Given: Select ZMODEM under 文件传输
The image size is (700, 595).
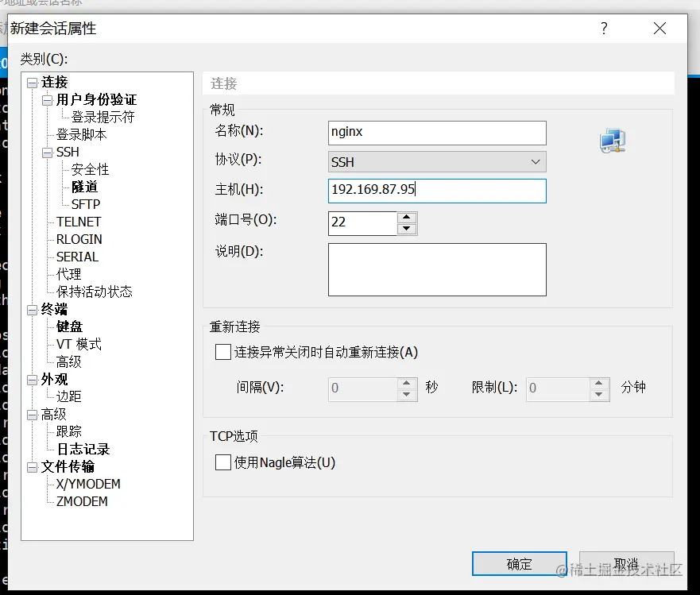Looking at the screenshot, I should tap(82, 502).
